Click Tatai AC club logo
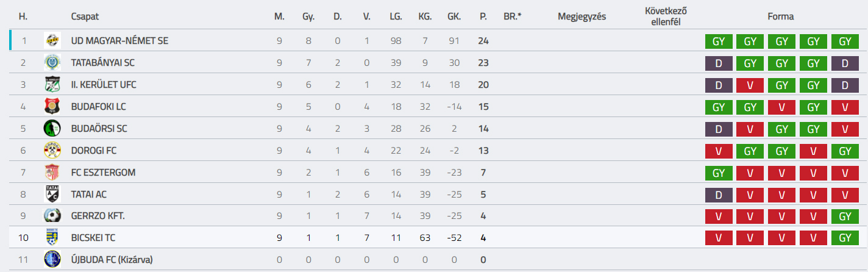 pyautogui.click(x=52, y=195)
